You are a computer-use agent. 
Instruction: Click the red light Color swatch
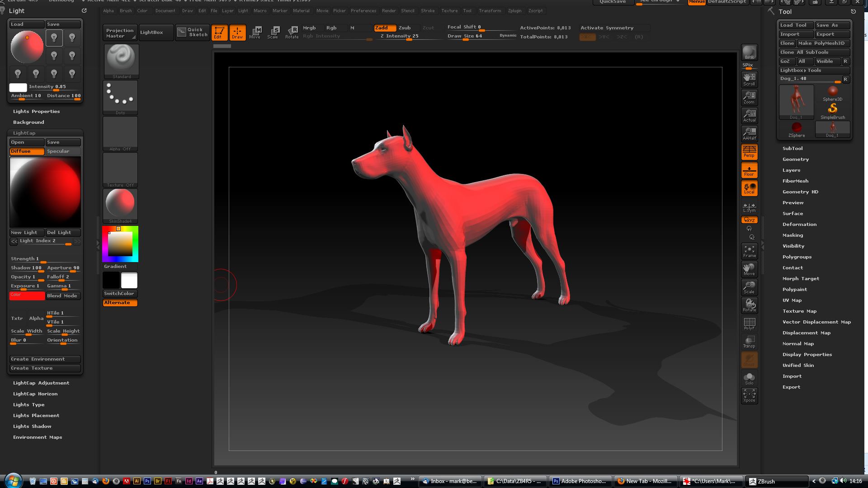tap(27, 296)
